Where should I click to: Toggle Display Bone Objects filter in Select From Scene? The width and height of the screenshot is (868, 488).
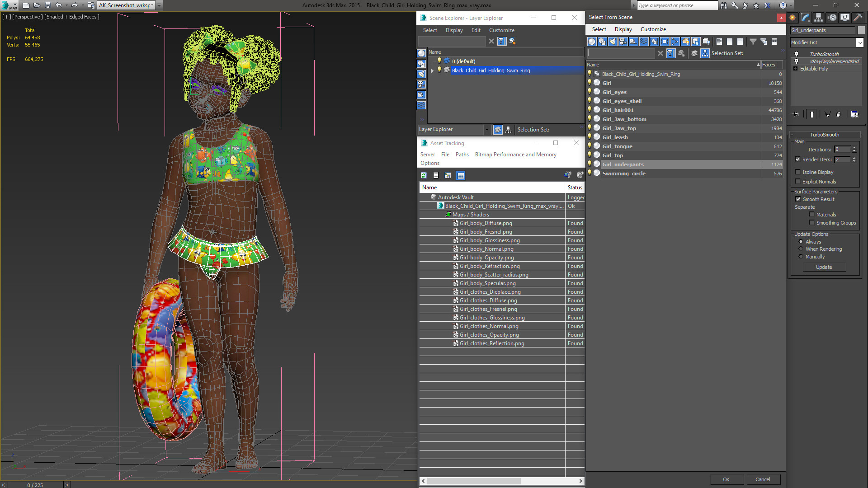tap(675, 42)
